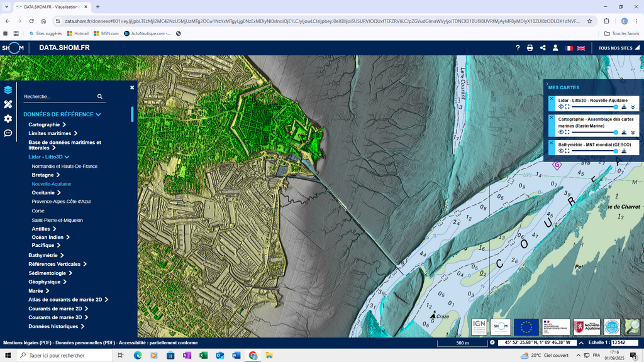Expand the Bretagne subcategory
Screen dimensions: 644x362
pyautogui.click(x=46, y=175)
